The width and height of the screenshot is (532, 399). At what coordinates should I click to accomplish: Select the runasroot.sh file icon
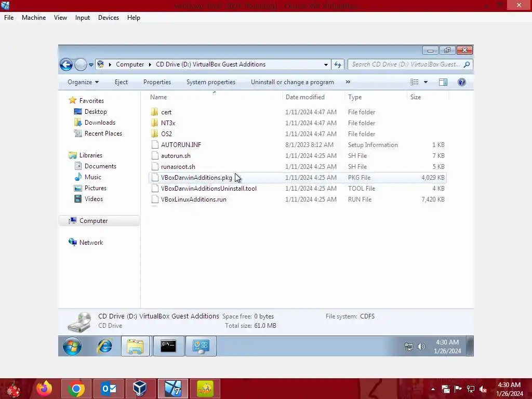(155, 167)
